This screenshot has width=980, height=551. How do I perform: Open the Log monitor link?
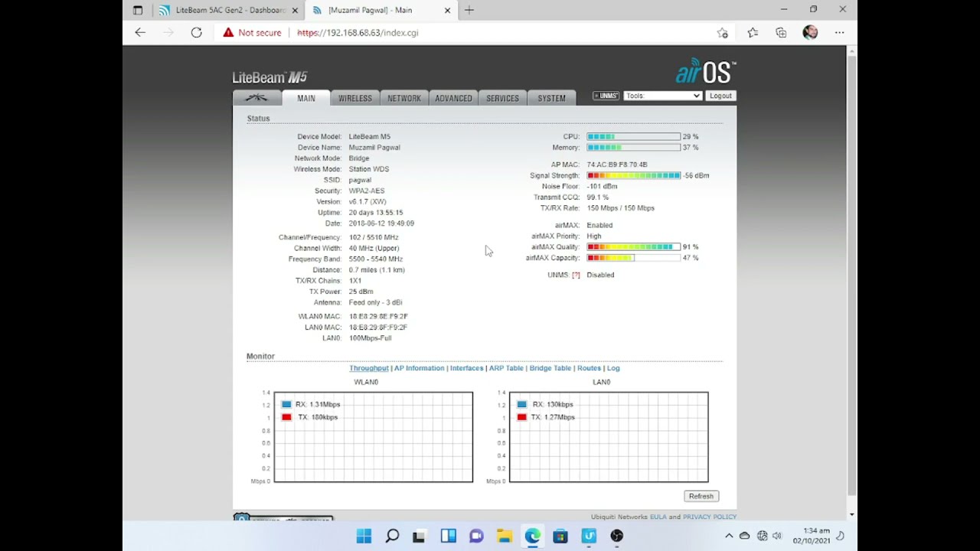click(x=613, y=368)
